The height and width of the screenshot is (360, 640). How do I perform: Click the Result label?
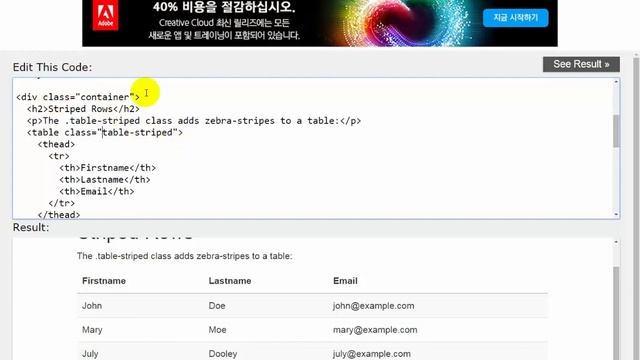coord(31,227)
